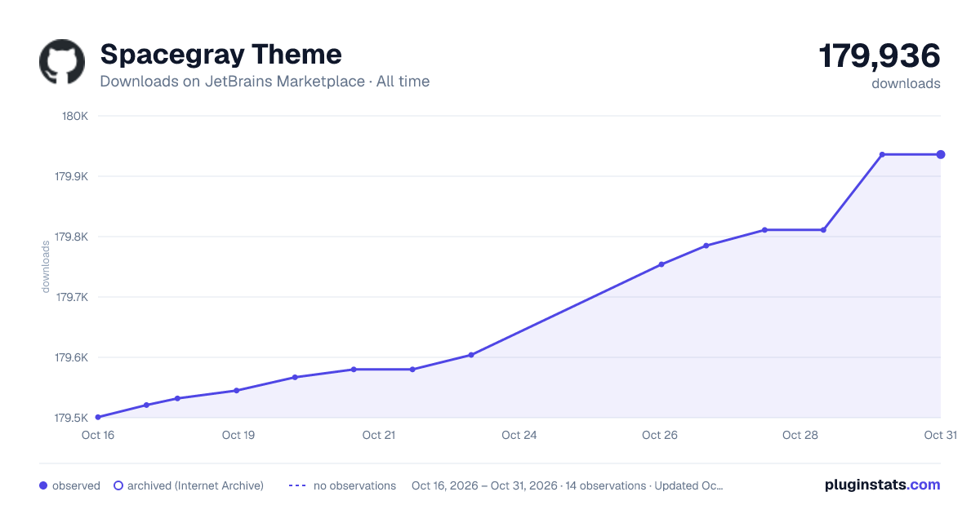Viewport: 980px width, 514px height.
Task: Click the observed legend dot
Action: coord(43,485)
